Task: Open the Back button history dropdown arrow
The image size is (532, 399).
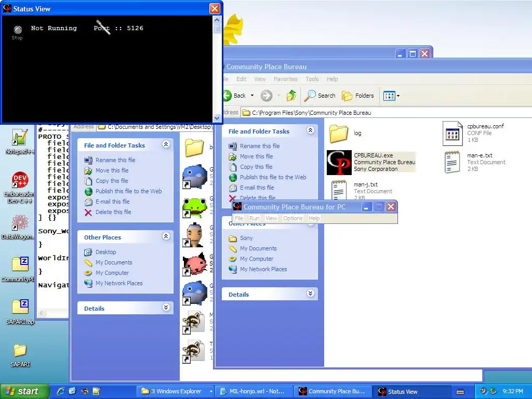Action: tap(252, 96)
